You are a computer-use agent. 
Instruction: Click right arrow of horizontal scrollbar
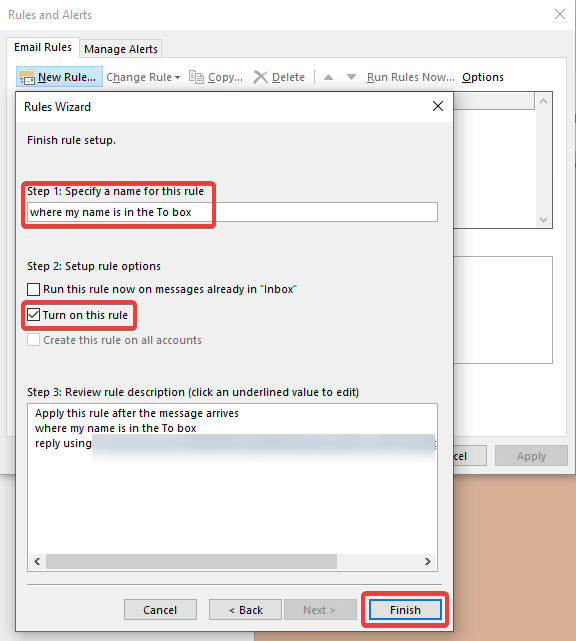[x=428, y=561]
